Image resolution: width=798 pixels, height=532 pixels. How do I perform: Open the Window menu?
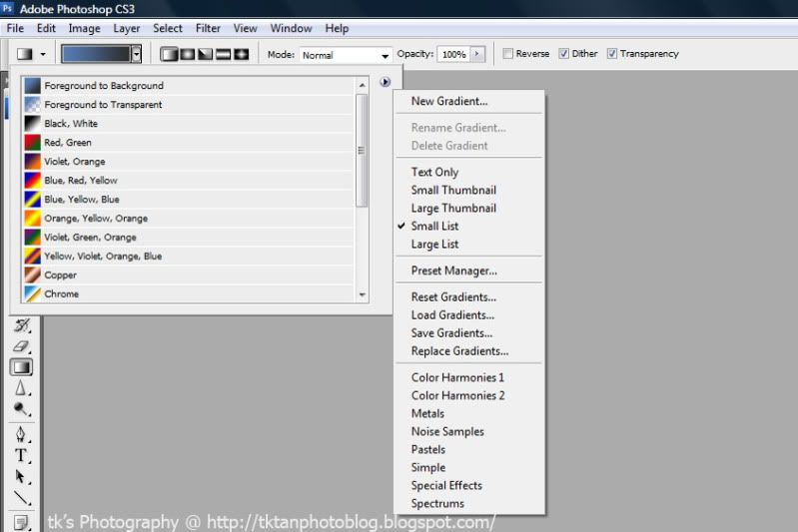(x=291, y=29)
